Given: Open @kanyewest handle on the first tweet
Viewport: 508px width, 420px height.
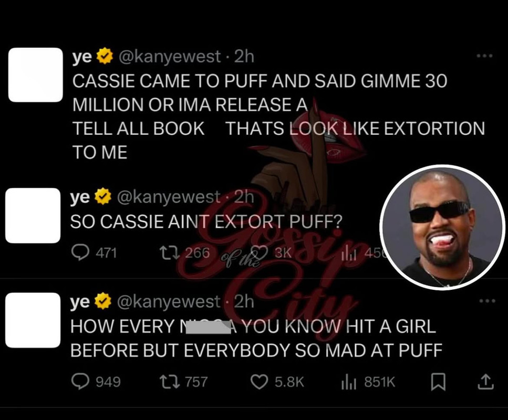Looking at the screenshot, I should click(x=170, y=57).
